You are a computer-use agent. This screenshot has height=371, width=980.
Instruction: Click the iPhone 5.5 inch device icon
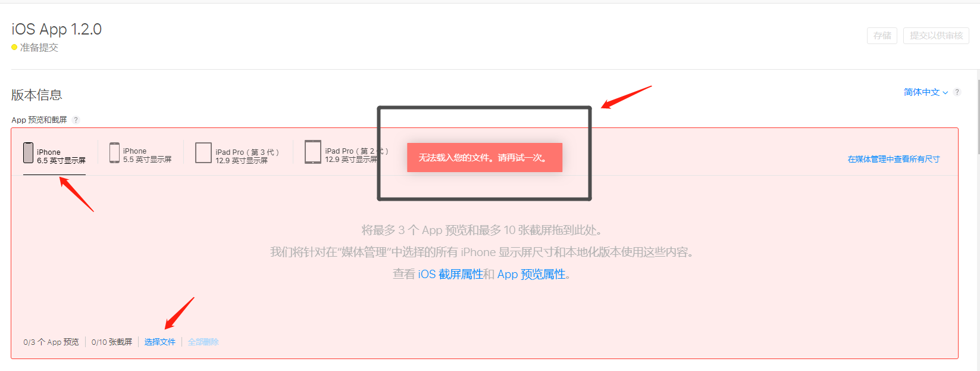click(114, 153)
